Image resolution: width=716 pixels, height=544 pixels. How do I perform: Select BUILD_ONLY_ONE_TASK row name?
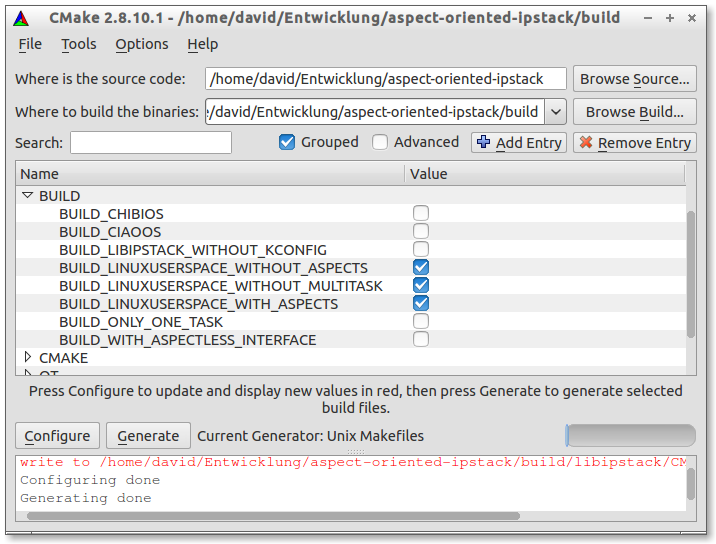(141, 322)
